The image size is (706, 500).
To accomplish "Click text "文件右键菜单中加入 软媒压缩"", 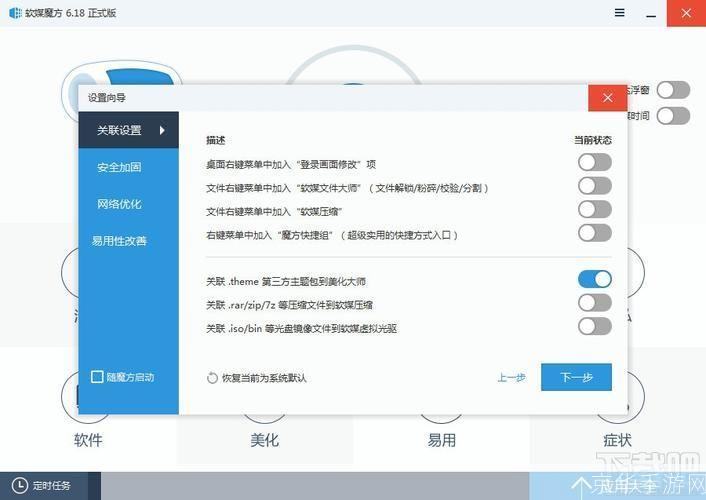I will [274, 212].
